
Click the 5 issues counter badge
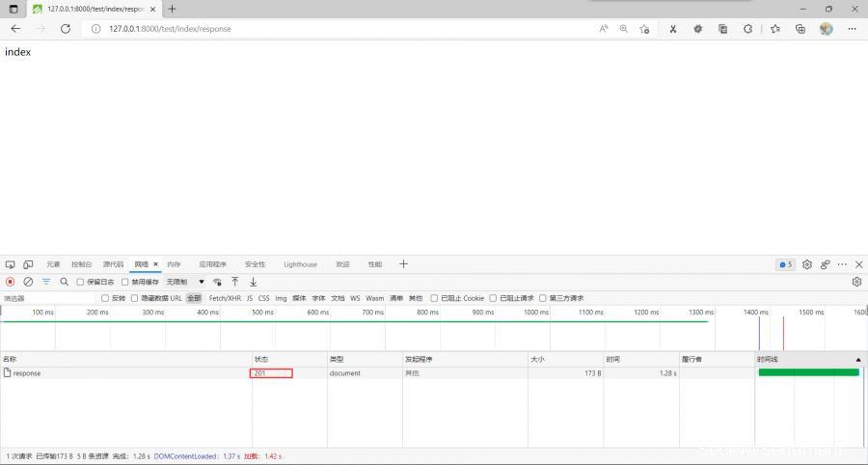tap(785, 264)
